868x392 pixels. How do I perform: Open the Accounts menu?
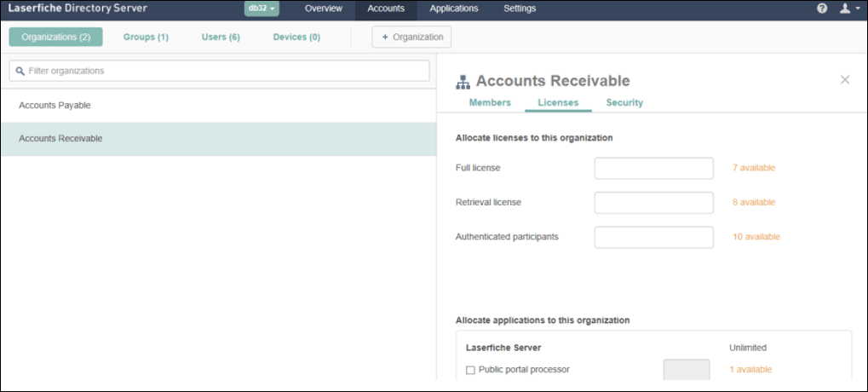tap(386, 9)
